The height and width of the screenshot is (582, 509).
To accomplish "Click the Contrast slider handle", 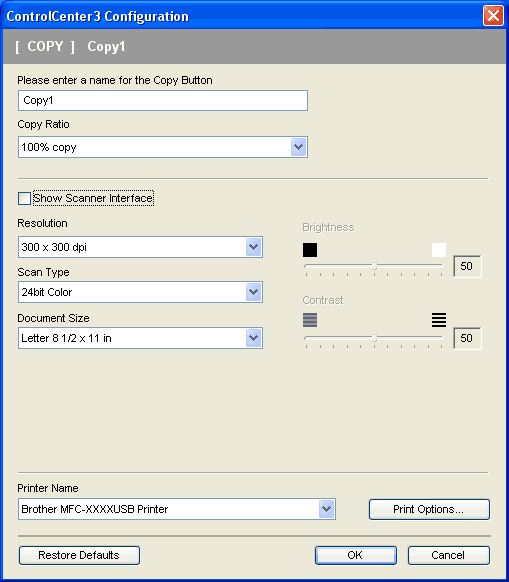I will pos(374,338).
